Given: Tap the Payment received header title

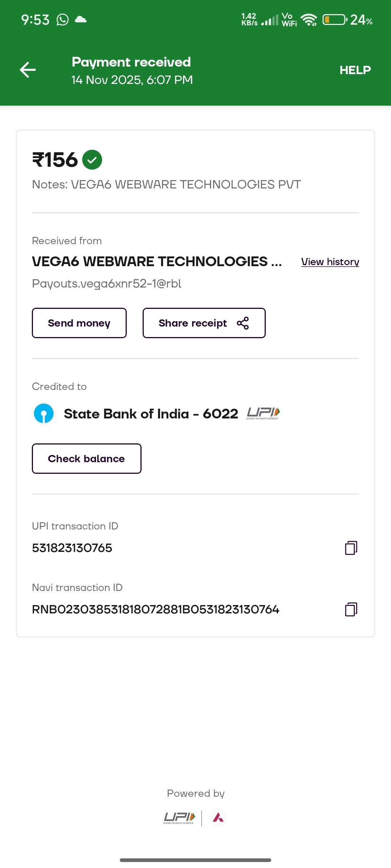Looking at the screenshot, I should click(x=131, y=62).
